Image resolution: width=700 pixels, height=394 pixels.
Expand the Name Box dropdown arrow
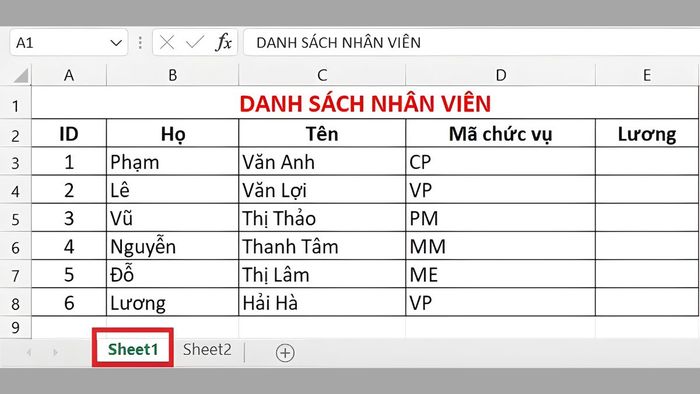click(116, 43)
